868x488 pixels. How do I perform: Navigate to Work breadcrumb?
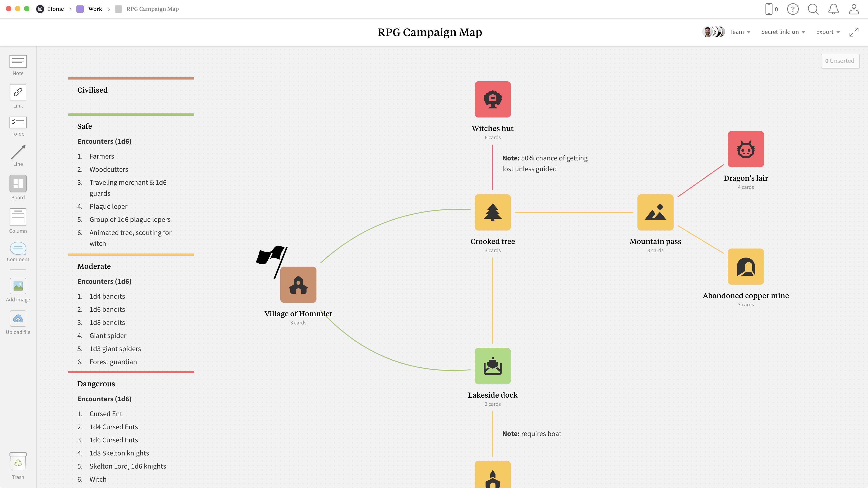pyautogui.click(x=95, y=9)
